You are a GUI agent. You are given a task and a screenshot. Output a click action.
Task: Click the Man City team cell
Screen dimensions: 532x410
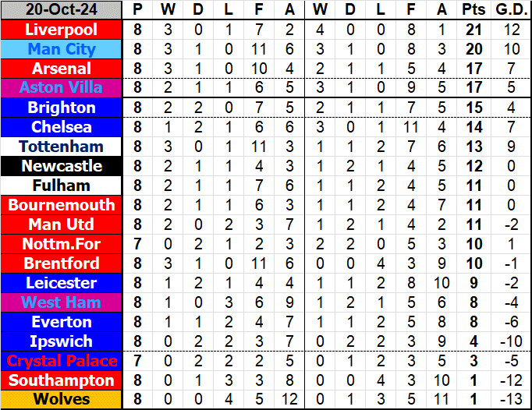coord(62,49)
